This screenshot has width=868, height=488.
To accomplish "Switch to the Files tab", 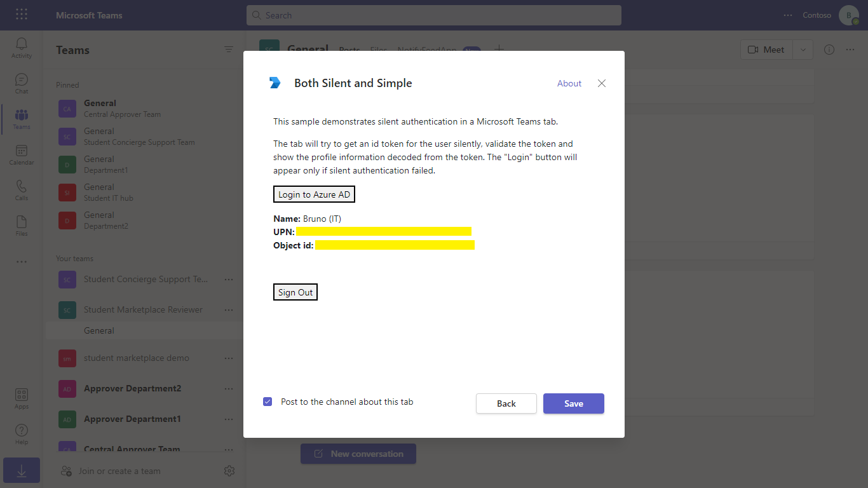I will point(378,50).
